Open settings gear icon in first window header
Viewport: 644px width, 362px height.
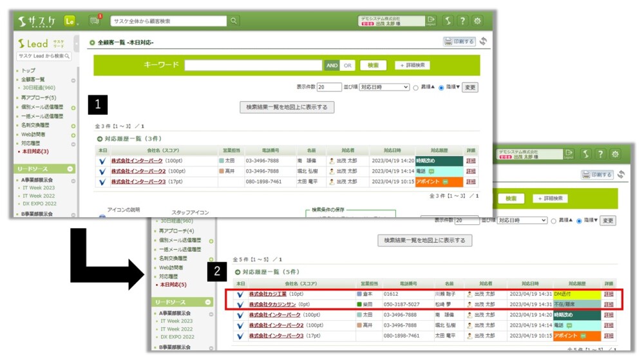477,21
